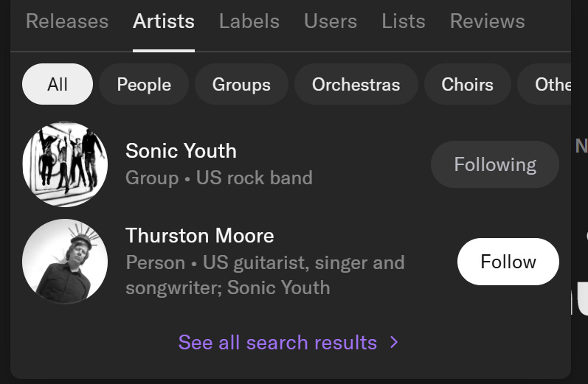Follow Thurston Moore
This screenshot has height=384, width=588.
click(x=508, y=262)
